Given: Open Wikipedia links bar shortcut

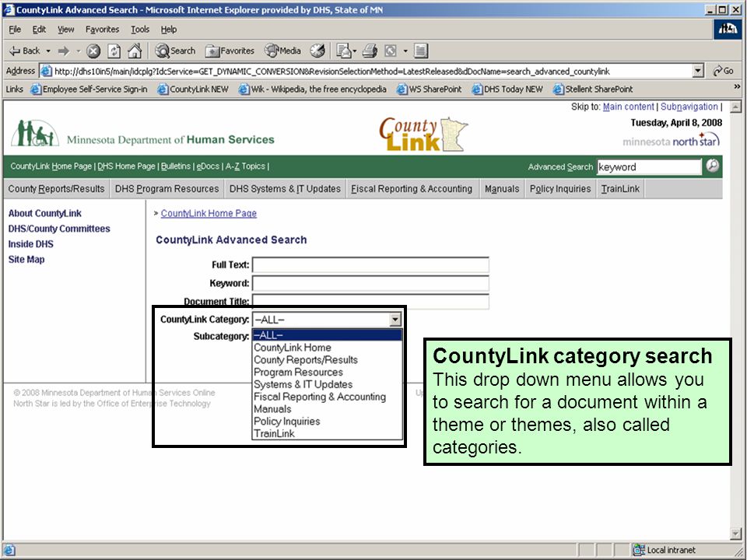Looking at the screenshot, I should (x=313, y=89).
